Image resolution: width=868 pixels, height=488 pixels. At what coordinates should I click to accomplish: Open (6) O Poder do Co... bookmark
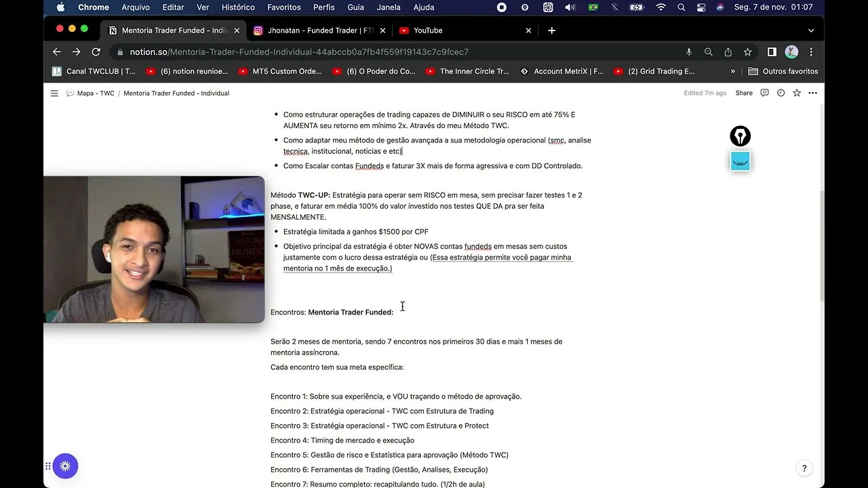tap(374, 71)
